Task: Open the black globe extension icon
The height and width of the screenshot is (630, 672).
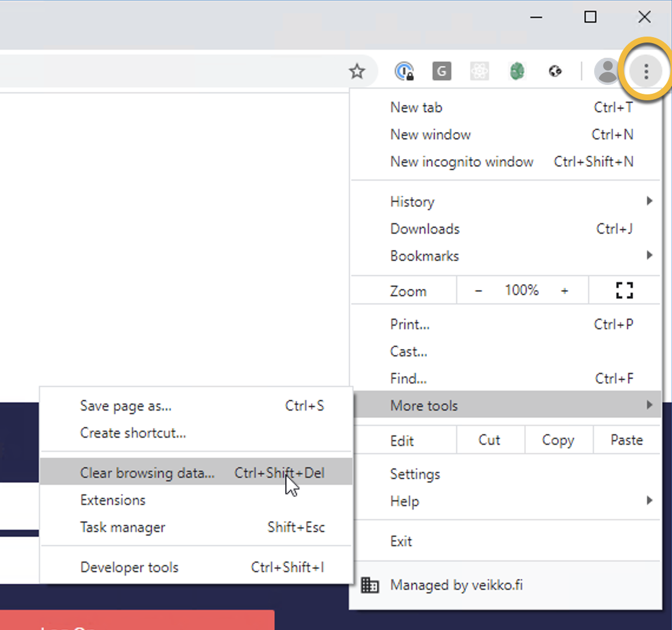Action: [x=555, y=71]
